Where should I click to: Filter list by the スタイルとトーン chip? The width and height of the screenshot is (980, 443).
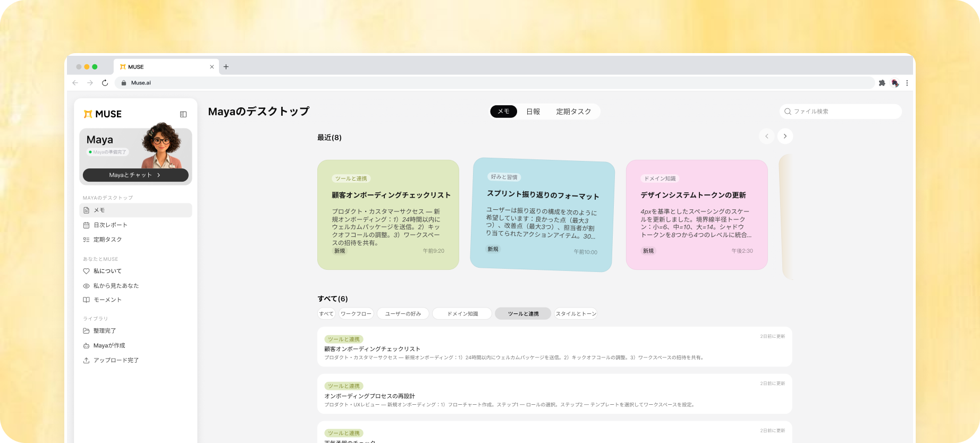tap(576, 314)
